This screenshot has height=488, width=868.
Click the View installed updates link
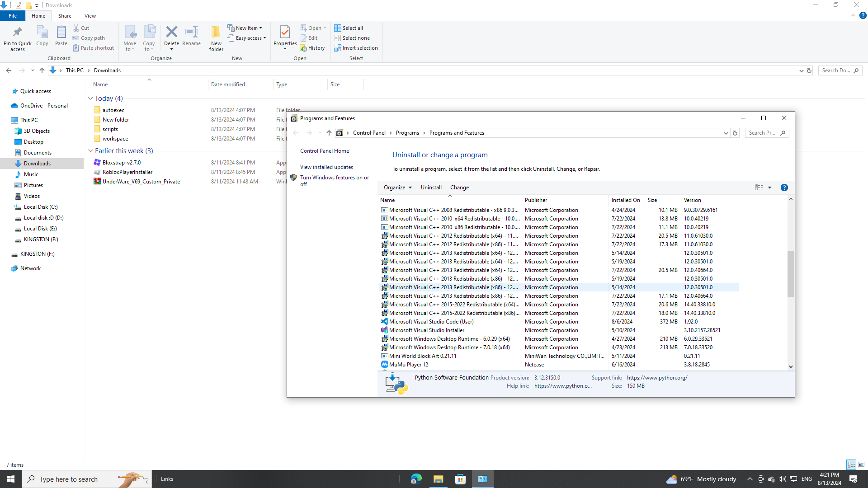326,167
